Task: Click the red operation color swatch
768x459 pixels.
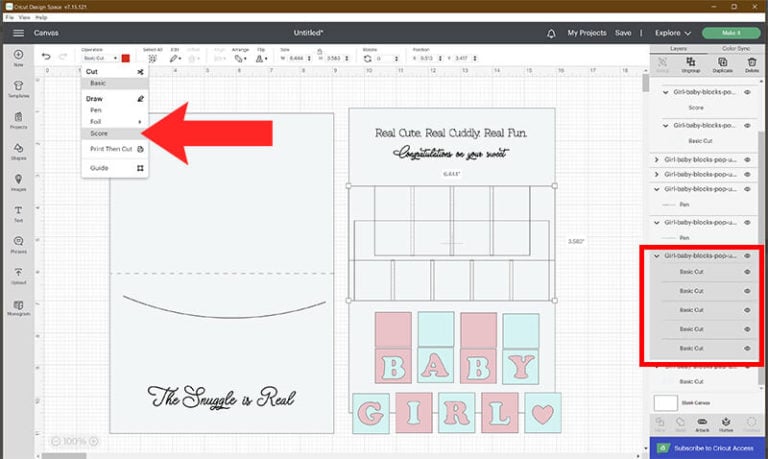Action: (x=126, y=58)
